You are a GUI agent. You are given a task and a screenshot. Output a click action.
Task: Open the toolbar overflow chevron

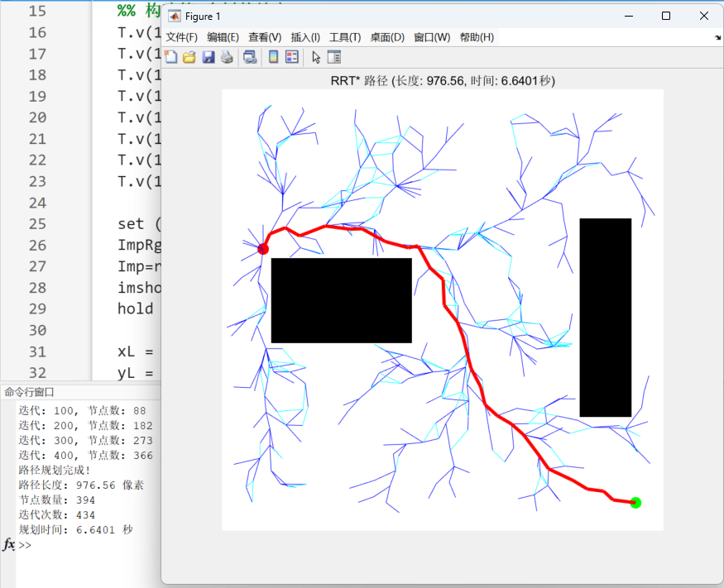pyautogui.click(x=717, y=37)
